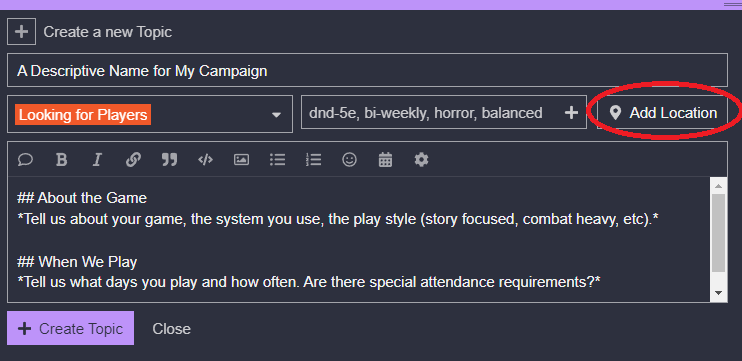Click the editor scrollbar down arrow
The image size is (742, 361).
click(x=718, y=293)
